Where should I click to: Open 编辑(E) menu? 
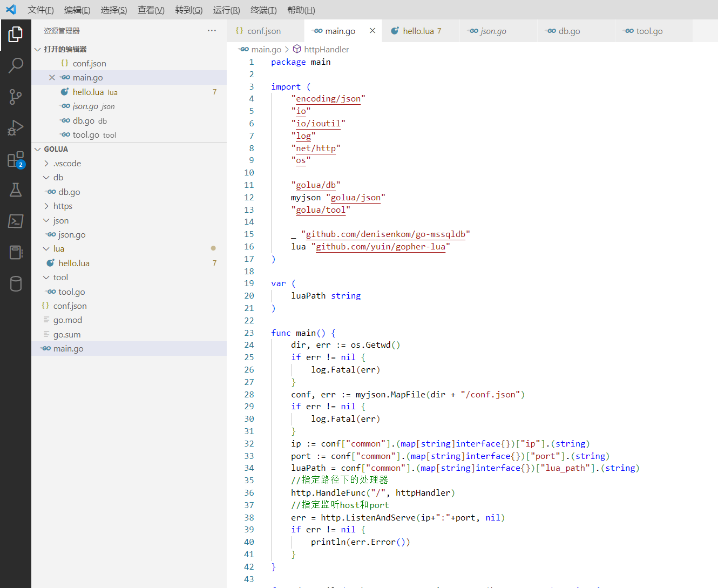[x=77, y=10]
